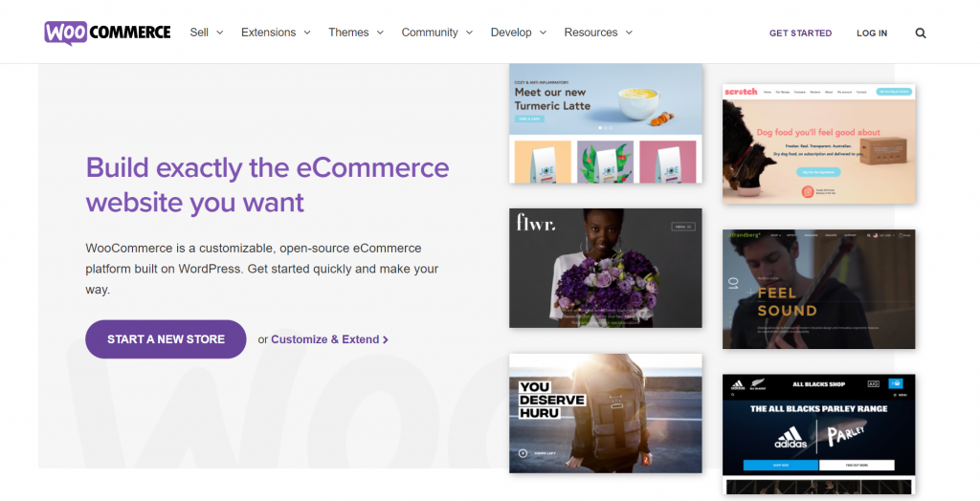Click the WooCommerce logo
Screen dimensions: 980x501
click(107, 33)
